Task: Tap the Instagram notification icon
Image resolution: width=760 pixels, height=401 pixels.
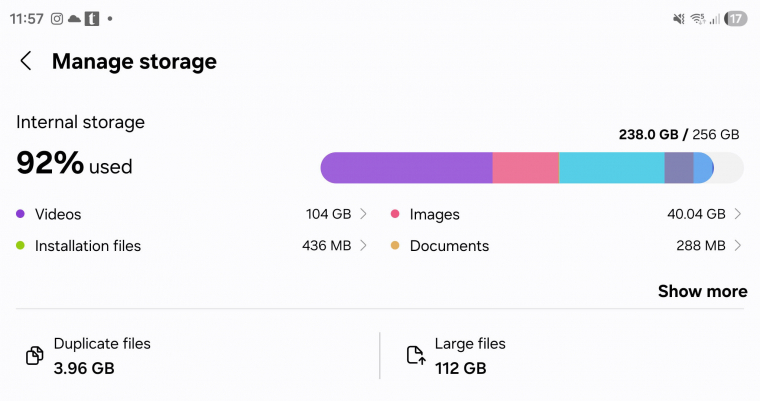Action: point(57,19)
